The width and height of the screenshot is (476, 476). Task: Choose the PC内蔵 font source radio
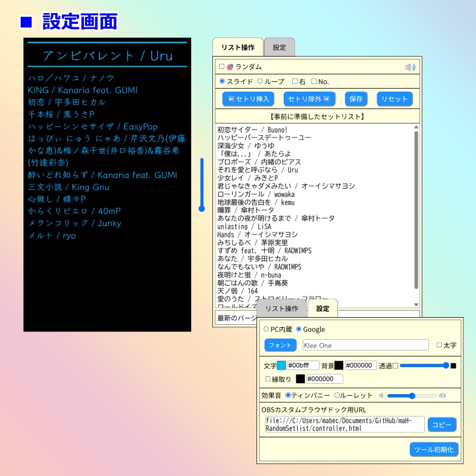click(266, 329)
